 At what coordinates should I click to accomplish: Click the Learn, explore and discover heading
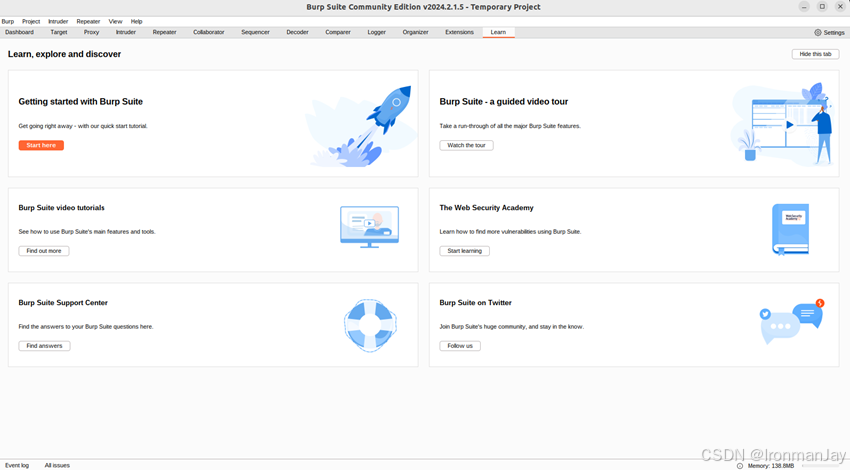65,54
